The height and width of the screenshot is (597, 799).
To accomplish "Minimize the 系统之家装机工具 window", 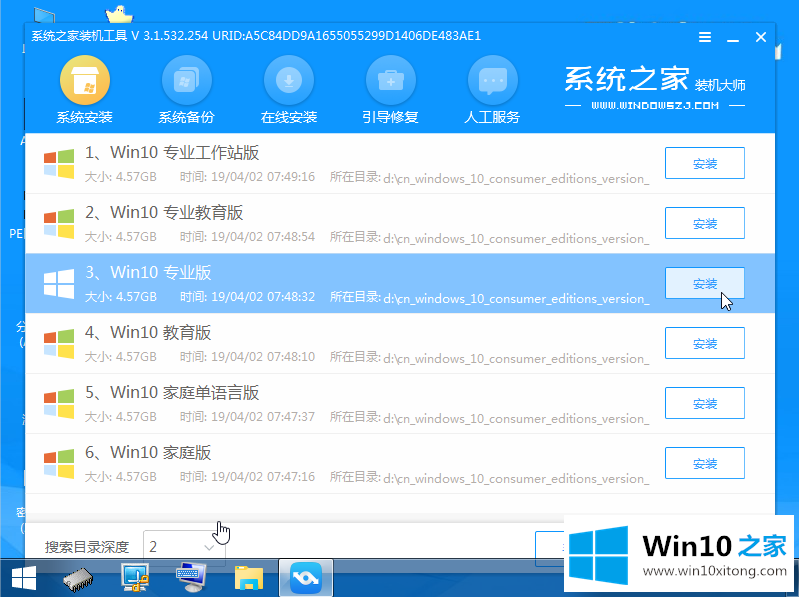I will point(733,38).
